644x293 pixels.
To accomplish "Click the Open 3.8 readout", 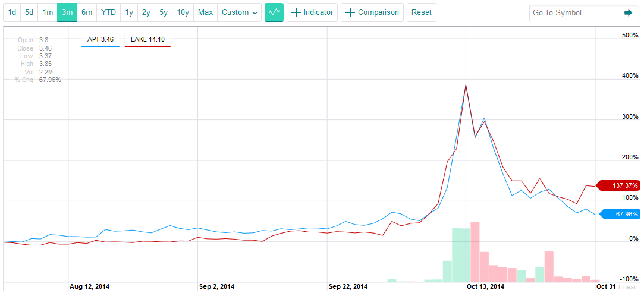I will [x=33, y=40].
